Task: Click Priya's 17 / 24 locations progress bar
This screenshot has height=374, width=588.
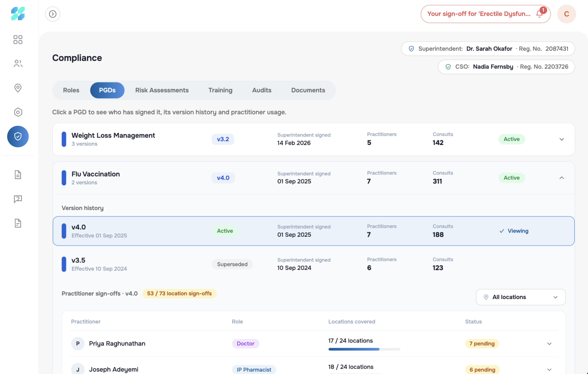Action: click(x=364, y=349)
